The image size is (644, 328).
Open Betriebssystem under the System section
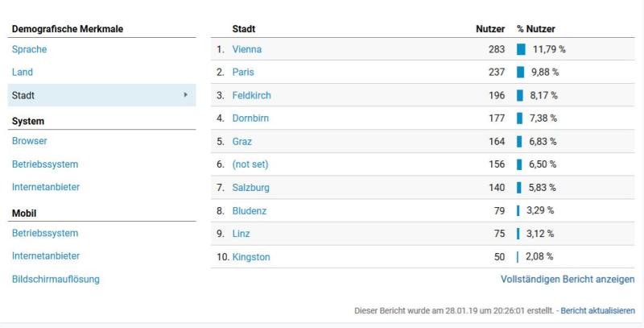(45, 164)
